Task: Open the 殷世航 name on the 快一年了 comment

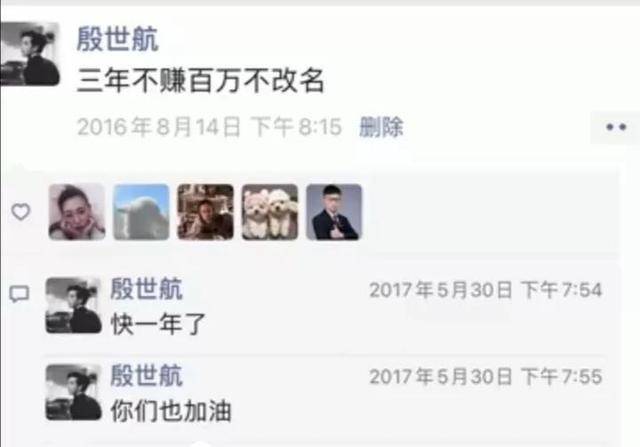Action: click(147, 289)
